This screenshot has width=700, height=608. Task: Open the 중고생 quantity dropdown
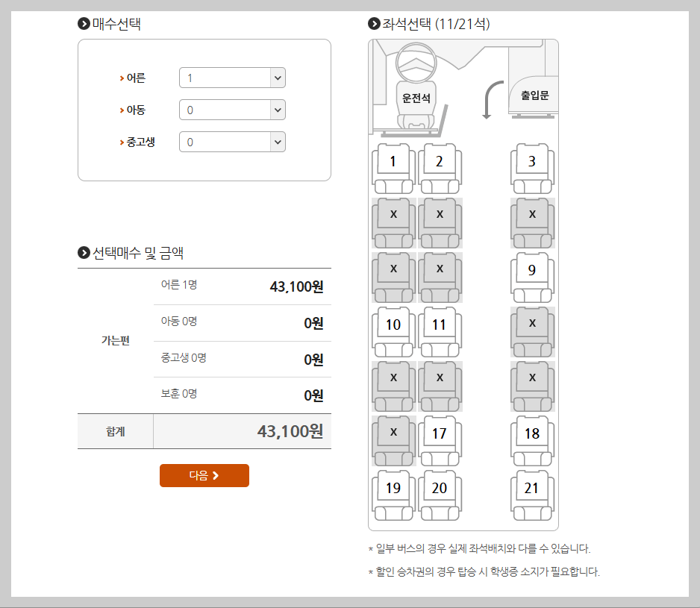231,142
